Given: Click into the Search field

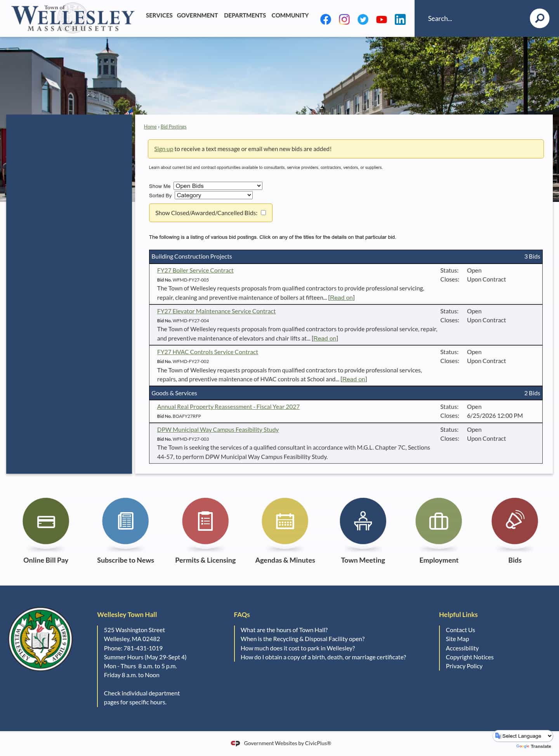Looking at the screenshot, I should point(474,18).
